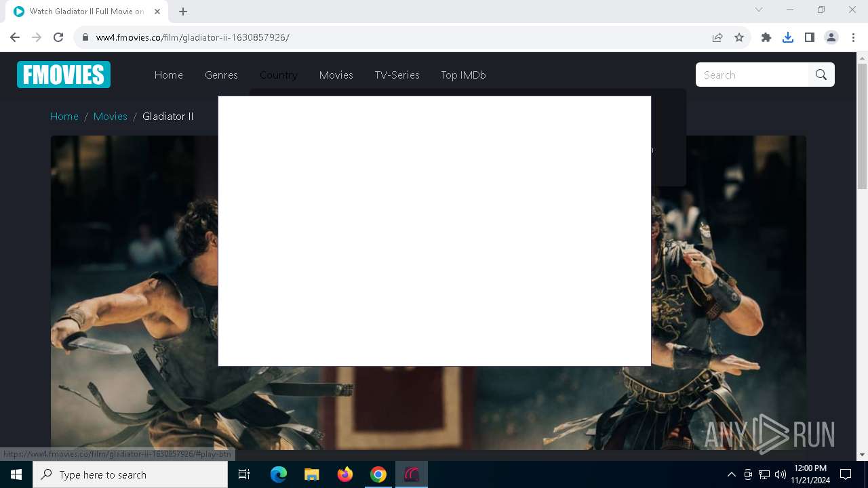
Task: Go to Movies in the navigation bar
Action: coord(336,75)
